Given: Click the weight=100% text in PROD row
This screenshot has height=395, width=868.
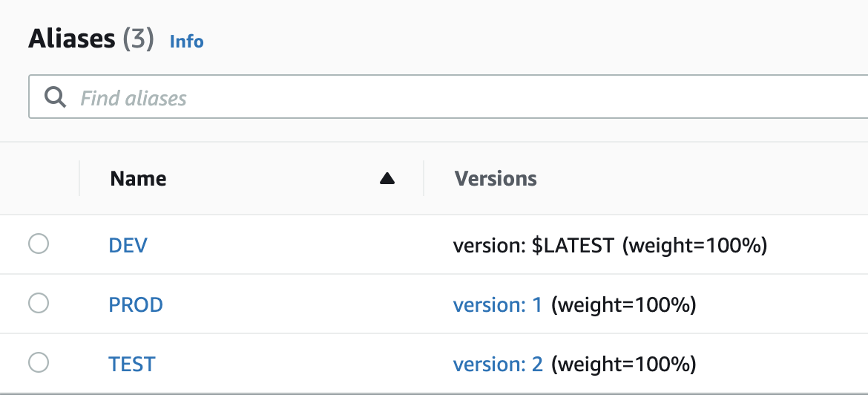Looking at the screenshot, I should (623, 304).
